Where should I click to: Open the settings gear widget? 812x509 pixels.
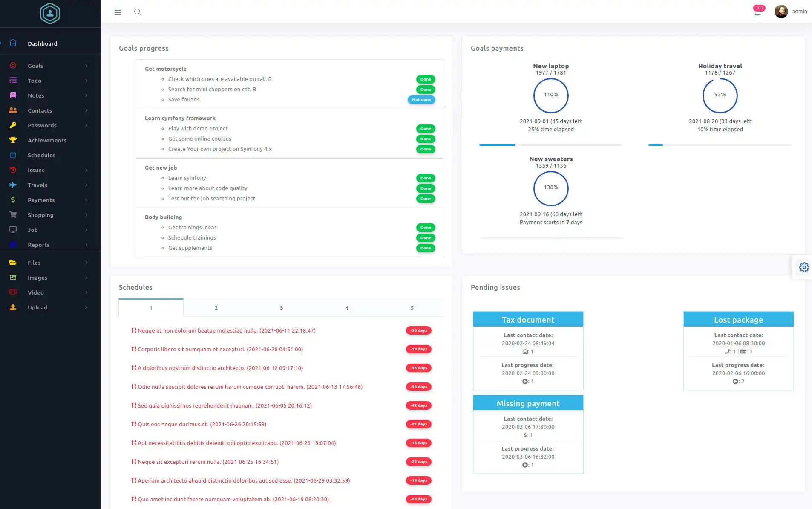click(804, 267)
